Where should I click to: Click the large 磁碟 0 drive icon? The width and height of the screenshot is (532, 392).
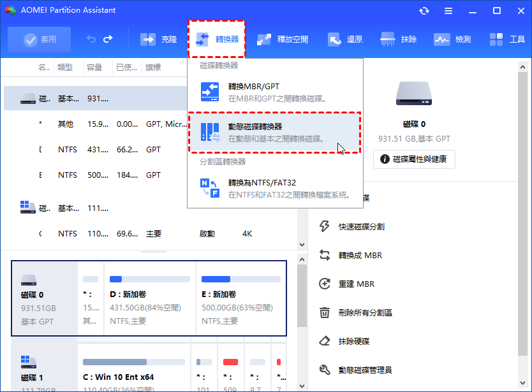(414, 93)
